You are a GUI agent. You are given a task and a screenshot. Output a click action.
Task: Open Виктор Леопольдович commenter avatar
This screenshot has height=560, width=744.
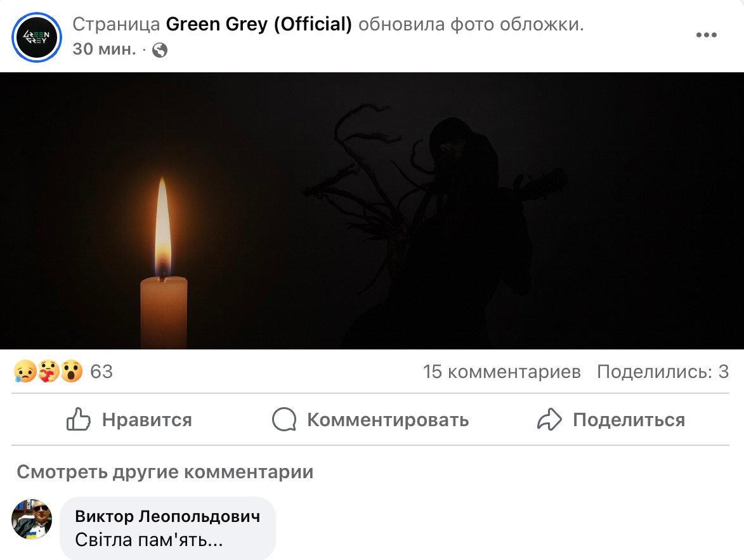tap(32, 519)
